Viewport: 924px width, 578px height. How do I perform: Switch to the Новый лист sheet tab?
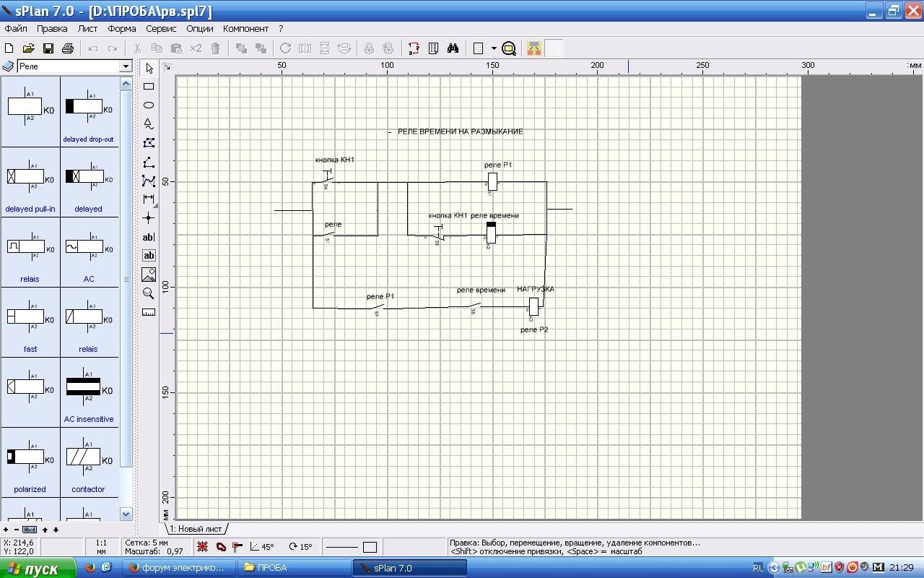[x=196, y=529]
